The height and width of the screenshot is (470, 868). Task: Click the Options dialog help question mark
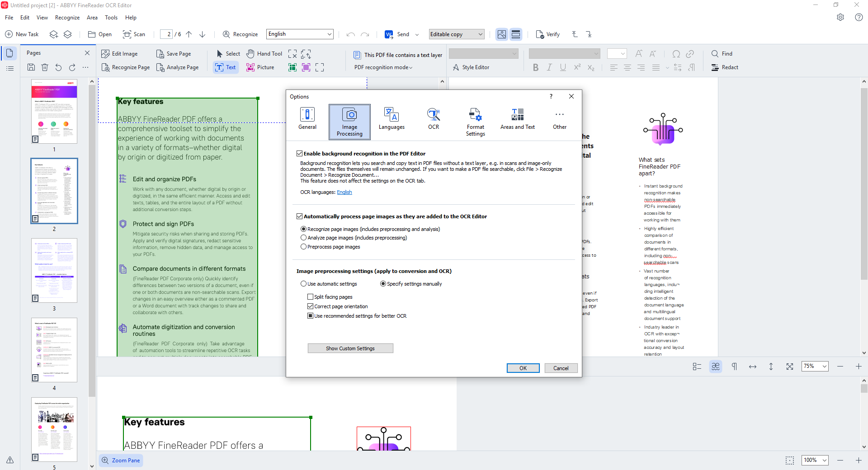coord(551,96)
